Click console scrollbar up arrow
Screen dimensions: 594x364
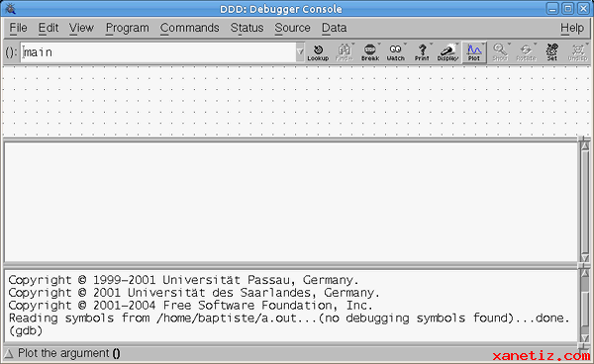coord(585,273)
